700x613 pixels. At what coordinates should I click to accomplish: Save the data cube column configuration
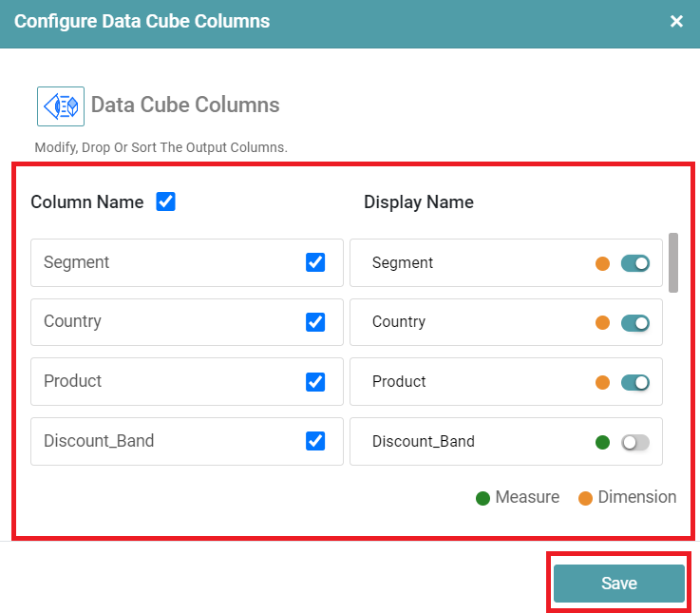click(618, 584)
